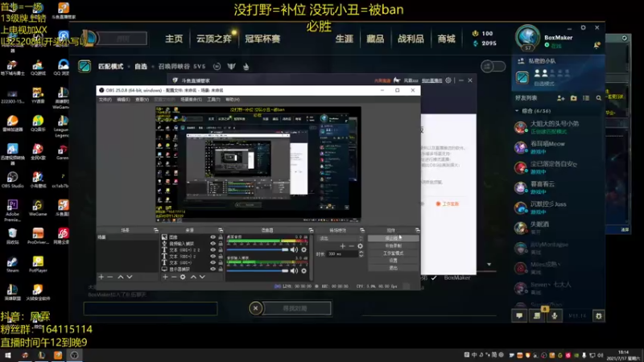Toggle party open/closed switch in League lobby
644x362 pixels.
[x=493, y=66]
